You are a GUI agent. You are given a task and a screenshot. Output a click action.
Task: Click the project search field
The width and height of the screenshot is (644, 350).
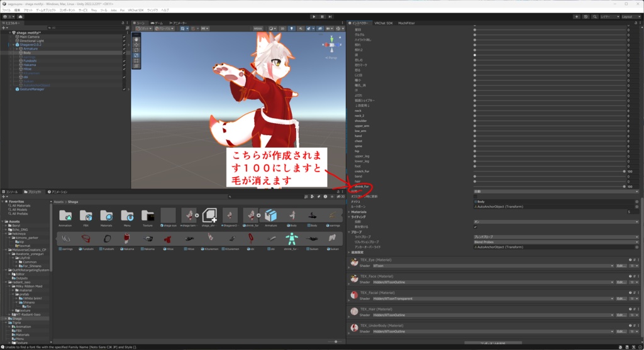point(266,197)
